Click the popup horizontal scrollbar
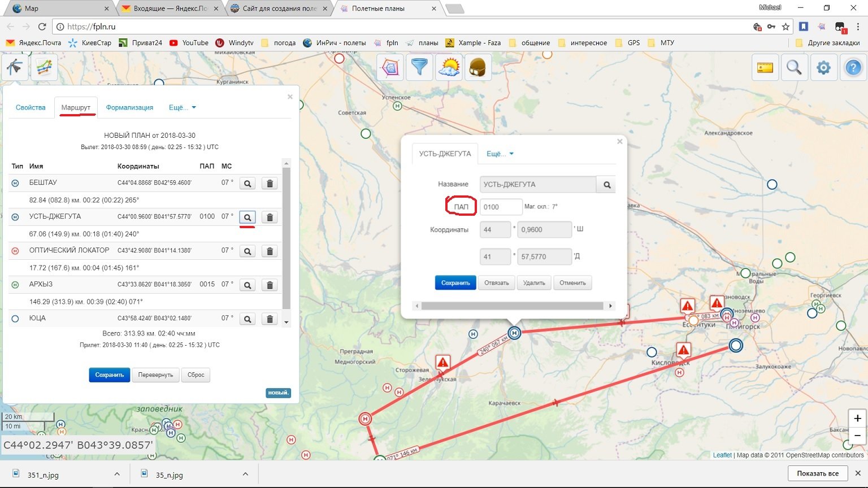 click(512, 306)
